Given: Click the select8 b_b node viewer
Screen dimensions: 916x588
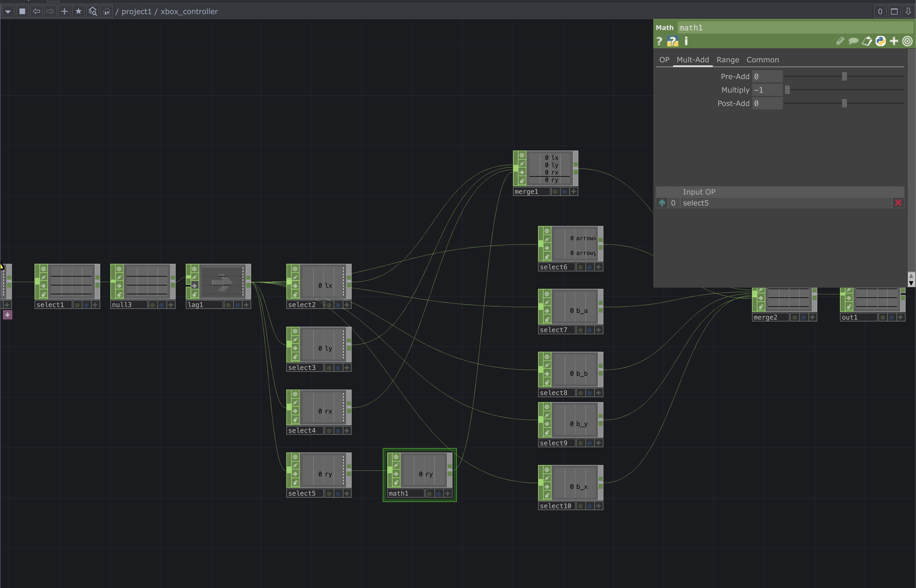Looking at the screenshot, I should point(574,370).
